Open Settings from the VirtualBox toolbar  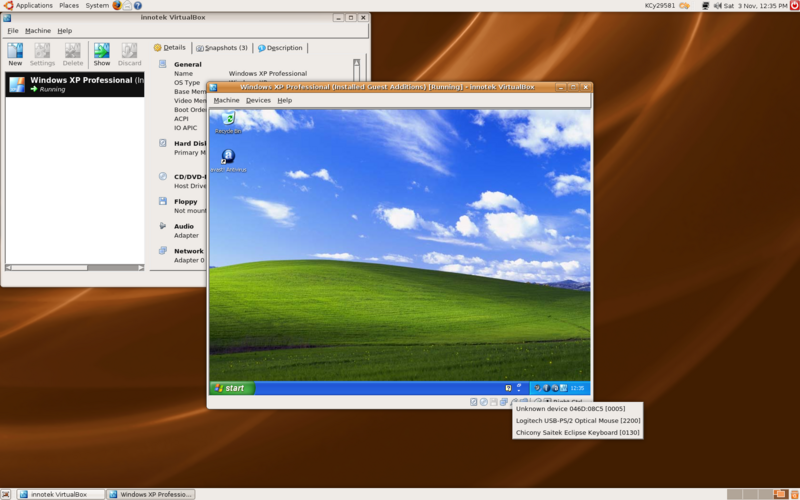point(42,55)
